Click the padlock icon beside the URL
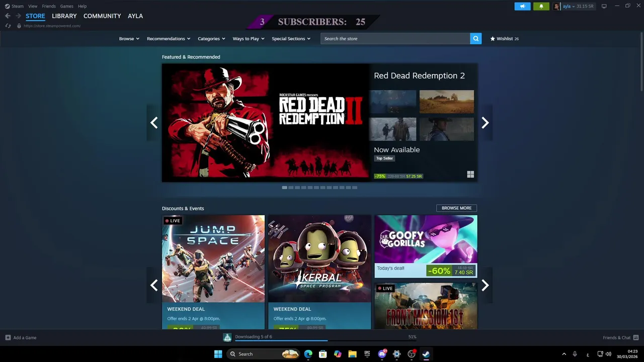This screenshot has width=644, height=362. (19, 26)
